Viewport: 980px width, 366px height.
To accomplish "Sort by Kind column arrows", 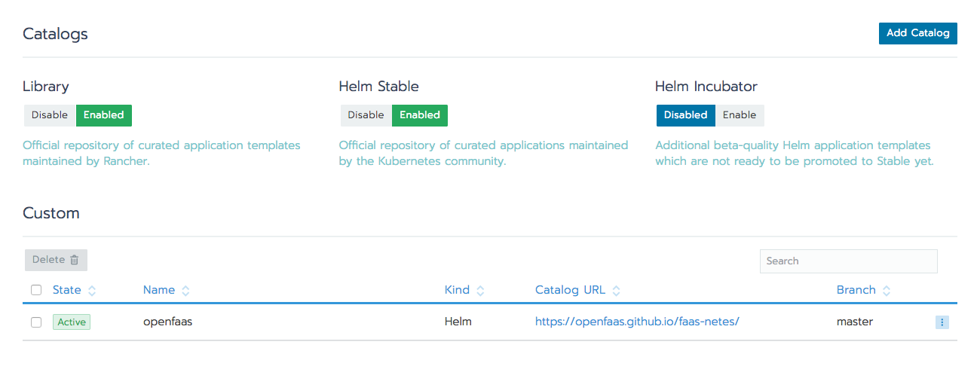I will 480,291.
